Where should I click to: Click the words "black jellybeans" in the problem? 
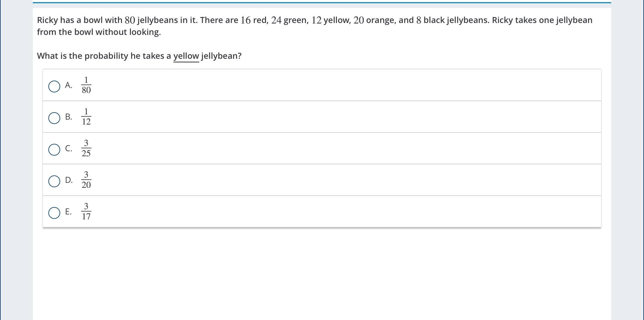(x=456, y=20)
